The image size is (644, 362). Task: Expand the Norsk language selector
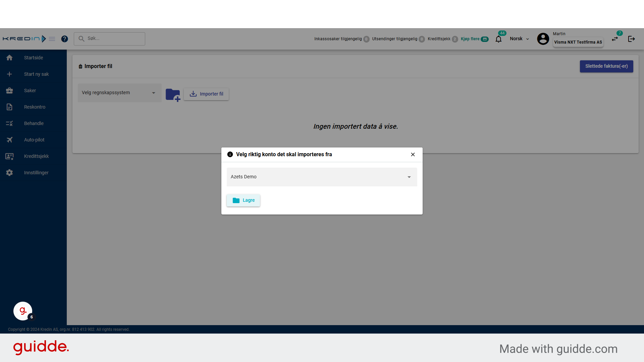click(x=519, y=39)
